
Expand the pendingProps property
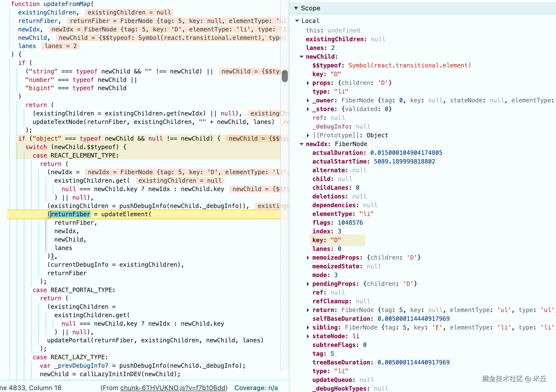[x=308, y=284]
